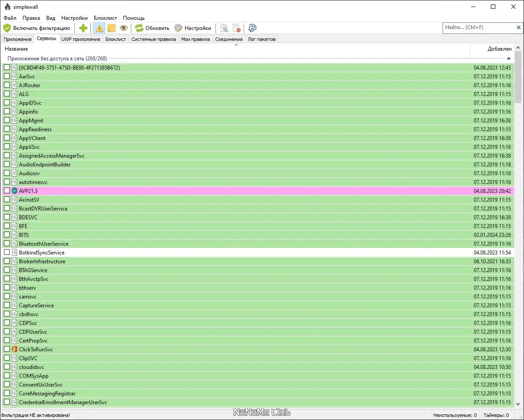Open the Настройки menu in menu bar
The height and width of the screenshot is (420, 524).
point(74,18)
